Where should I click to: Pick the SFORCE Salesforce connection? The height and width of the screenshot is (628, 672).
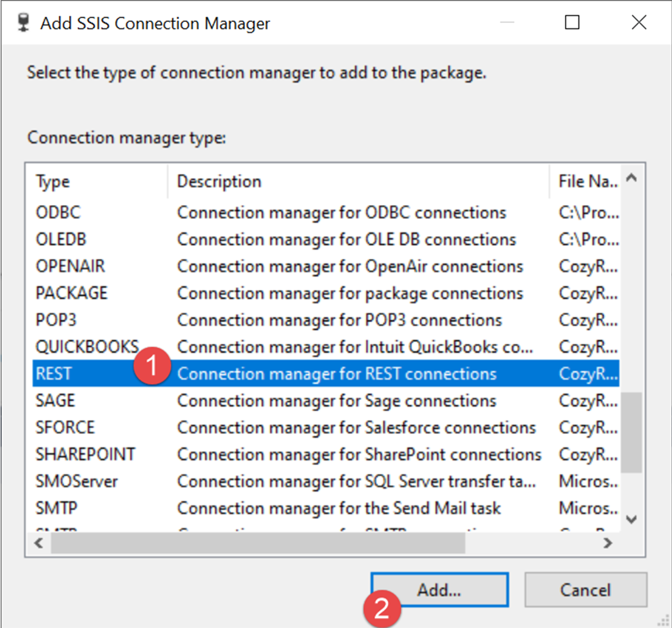[65, 428]
